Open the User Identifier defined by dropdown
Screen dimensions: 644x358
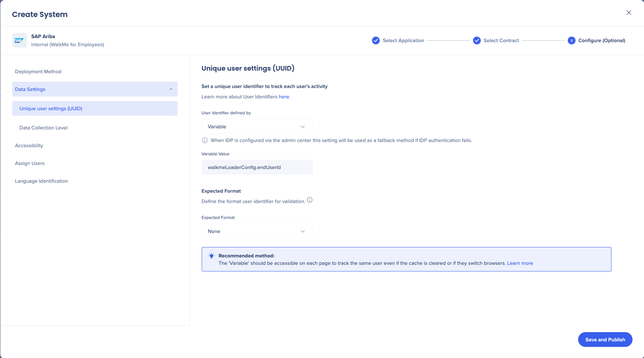pos(257,126)
